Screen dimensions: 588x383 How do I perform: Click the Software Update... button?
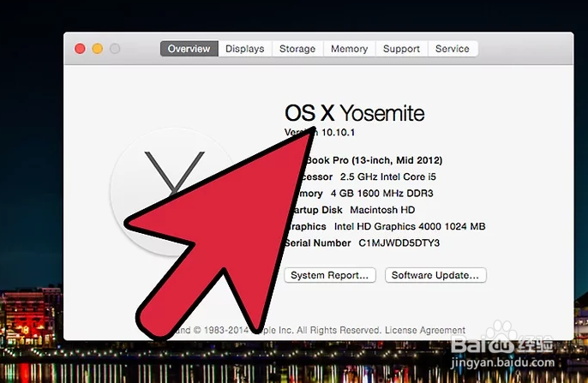435,275
